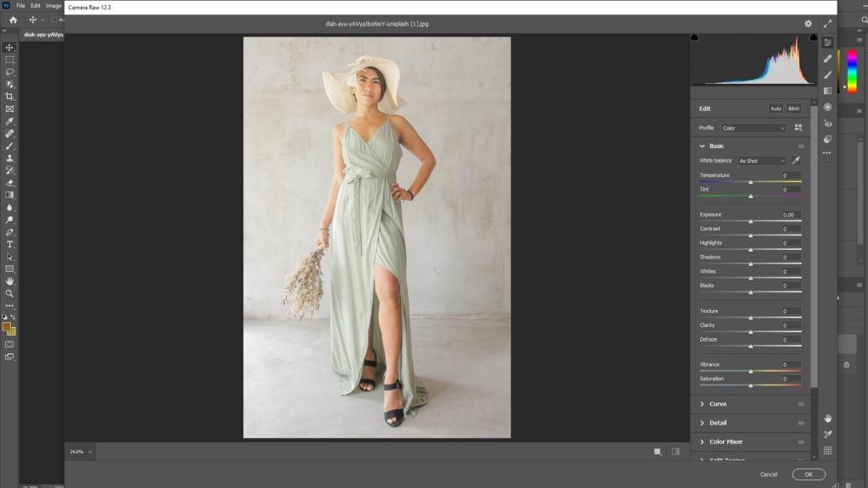This screenshot has height=488, width=868.
Task: Expand the Curve section
Action: click(x=702, y=404)
